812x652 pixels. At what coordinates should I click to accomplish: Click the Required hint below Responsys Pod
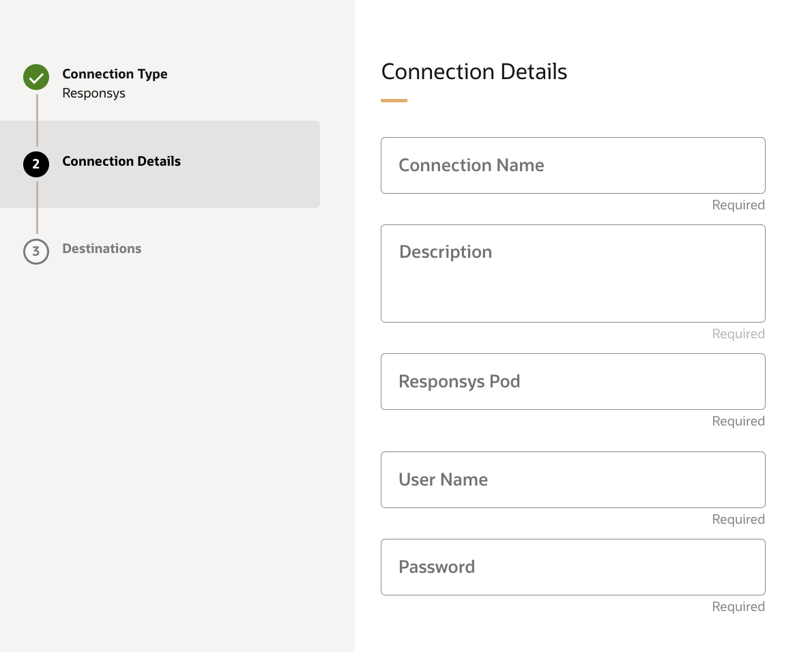(x=738, y=421)
